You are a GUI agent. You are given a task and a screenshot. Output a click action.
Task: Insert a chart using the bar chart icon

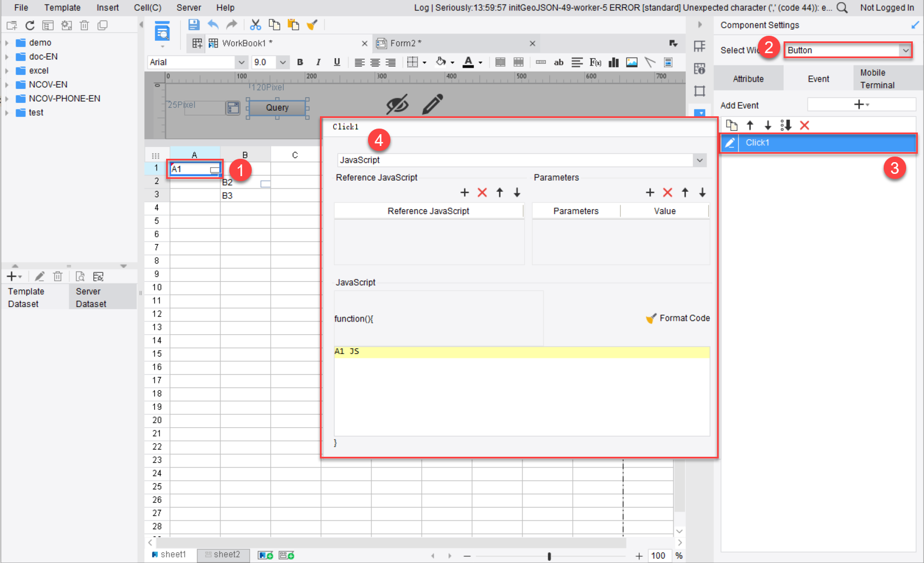(x=614, y=62)
